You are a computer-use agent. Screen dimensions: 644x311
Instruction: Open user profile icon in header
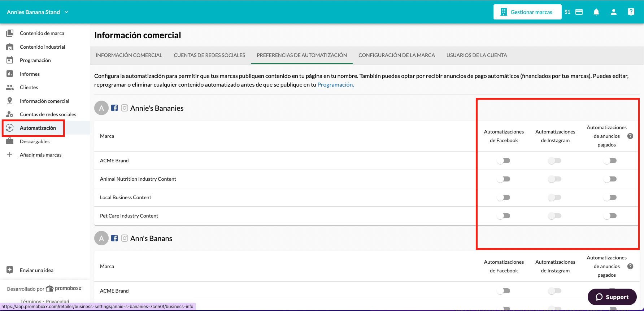click(614, 12)
